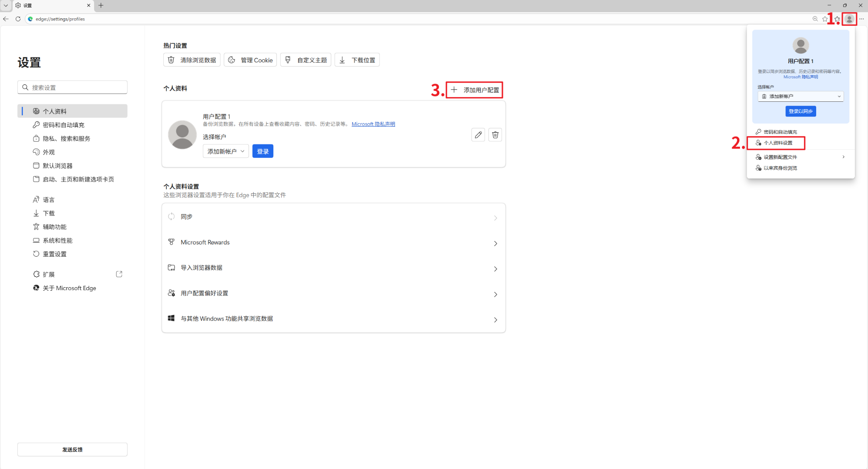The image size is (868, 469).
Task: Click the pencil edit profile icon
Action: coord(478,135)
